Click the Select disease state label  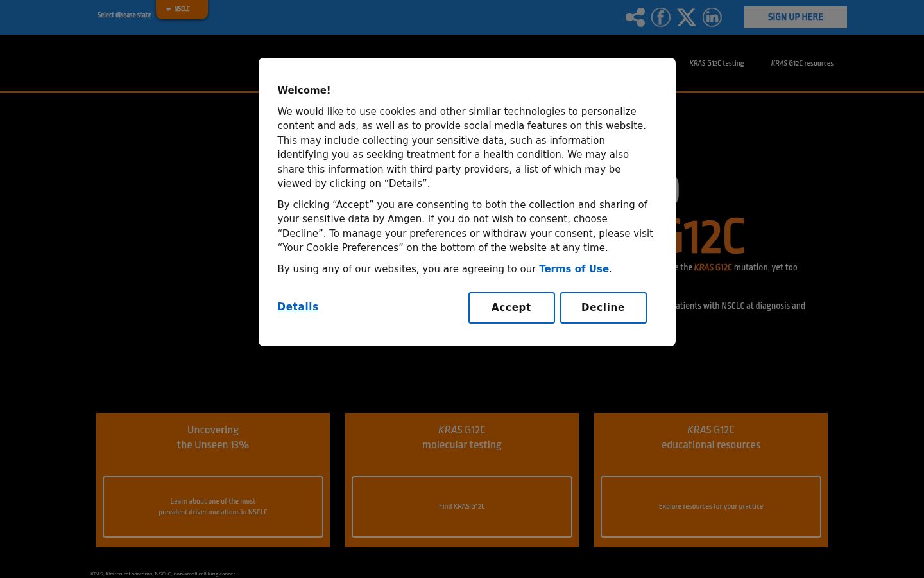[x=124, y=15]
